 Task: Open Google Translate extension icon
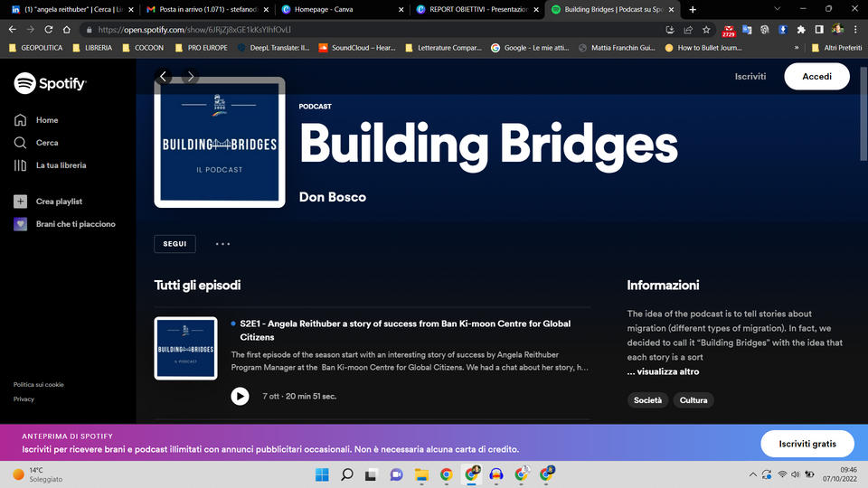[x=747, y=30]
